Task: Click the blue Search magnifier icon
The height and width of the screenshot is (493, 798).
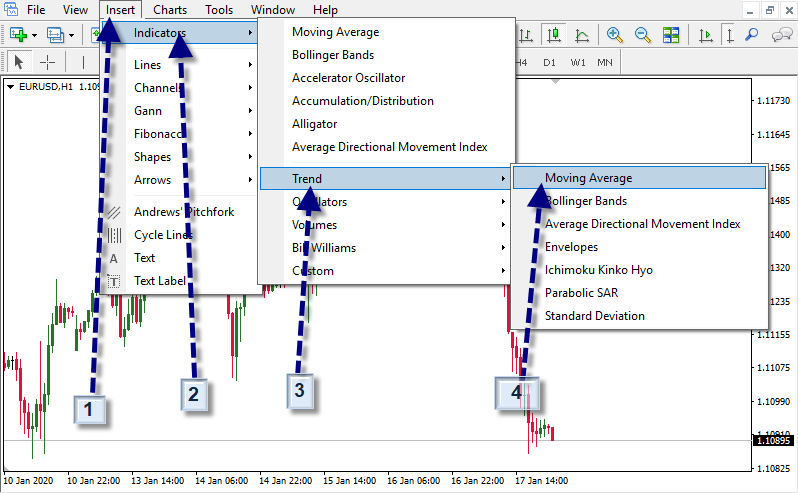Action: 752,35
